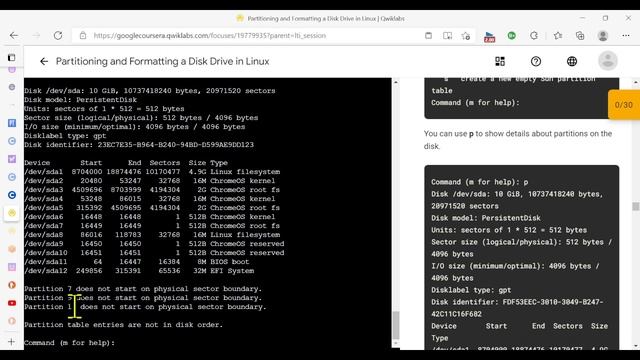
Task: Open a new tab with plus icon
Action: pos(11,342)
